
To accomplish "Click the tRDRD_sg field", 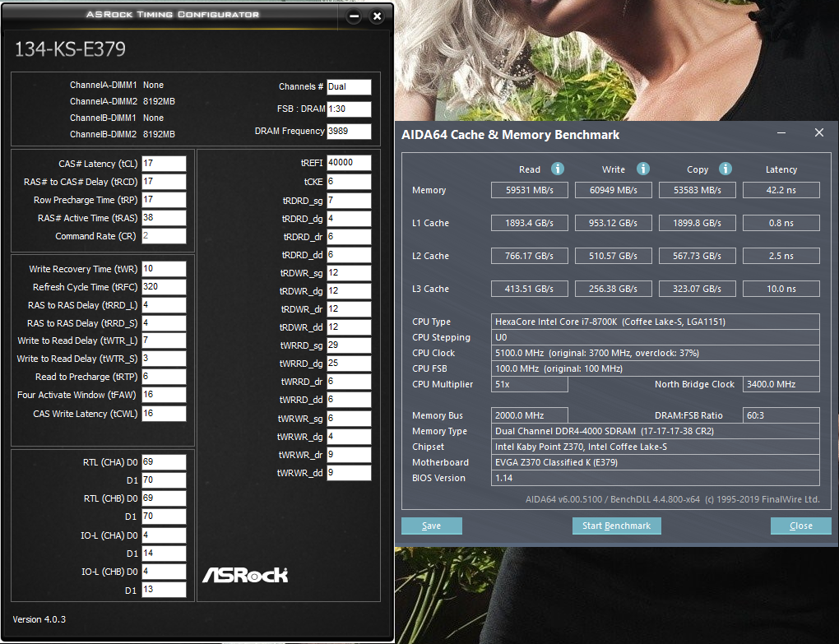I will tap(349, 201).
